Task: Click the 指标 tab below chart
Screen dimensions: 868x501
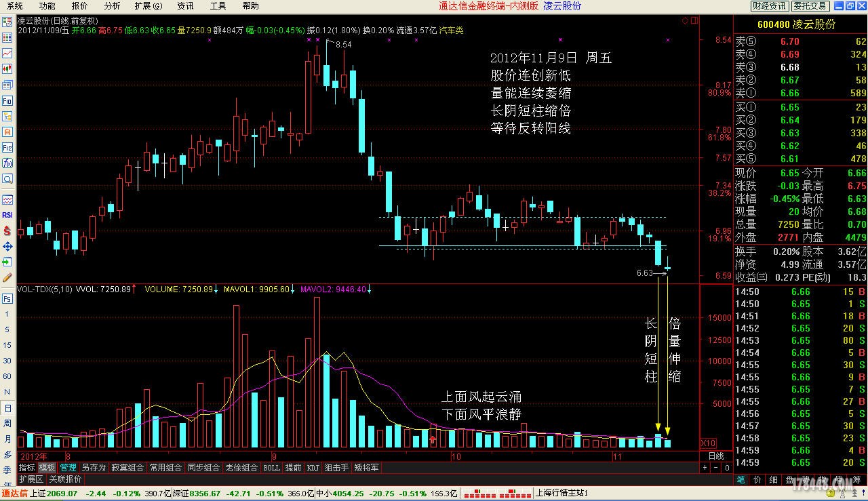Action: (26, 468)
